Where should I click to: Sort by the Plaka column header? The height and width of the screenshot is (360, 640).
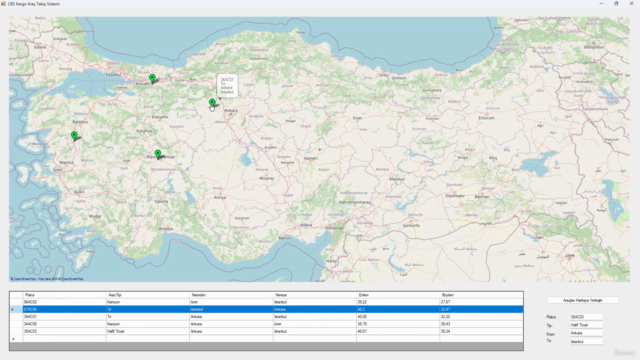click(x=64, y=295)
